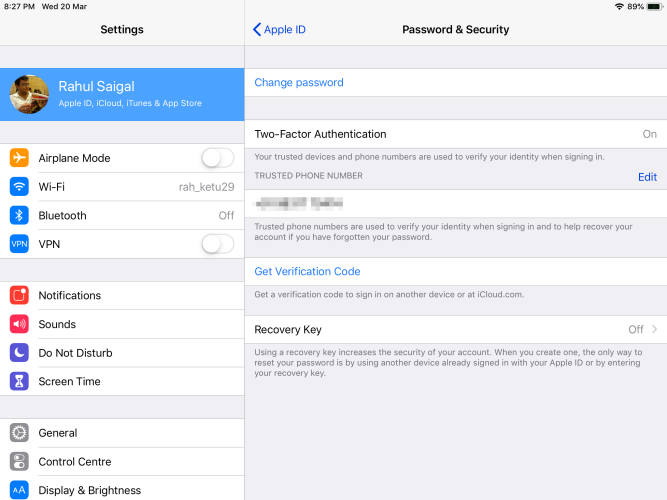This screenshot has height=500, width=667.
Task: Tap the Sounds speaker icon
Action: coord(19,324)
